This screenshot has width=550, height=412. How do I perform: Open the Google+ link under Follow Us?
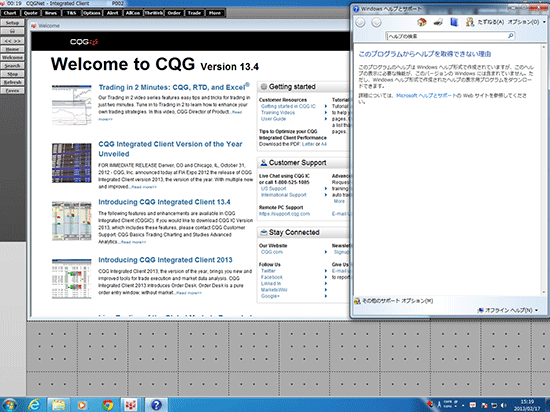(270, 296)
